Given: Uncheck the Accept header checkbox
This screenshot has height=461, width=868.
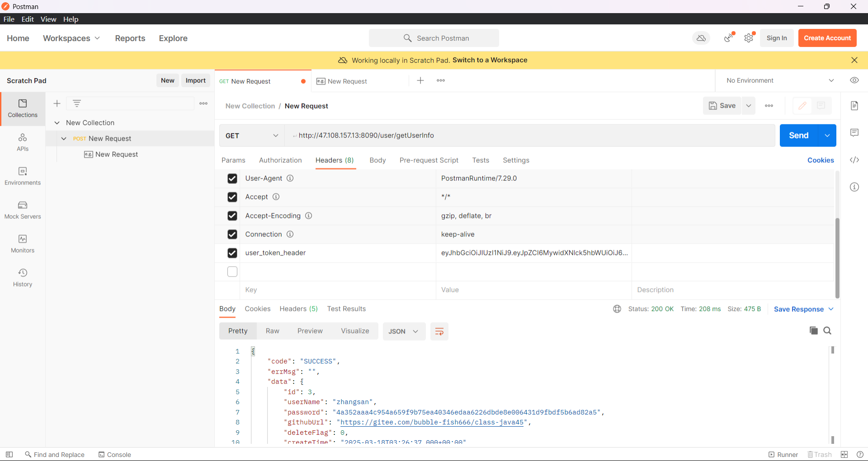Looking at the screenshot, I should (232, 197).
